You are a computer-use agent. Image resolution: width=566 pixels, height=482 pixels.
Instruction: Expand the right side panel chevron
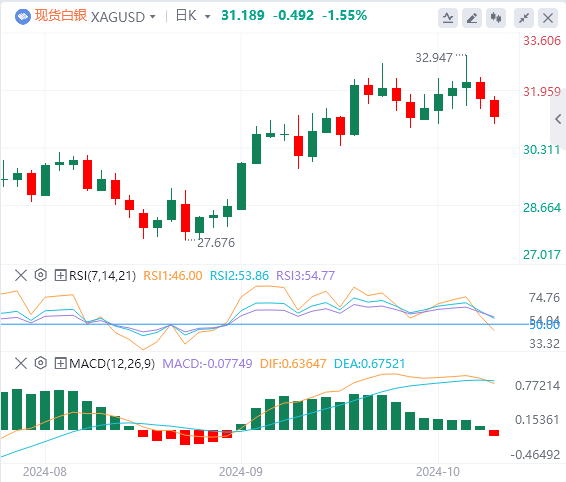pos(558,119)
